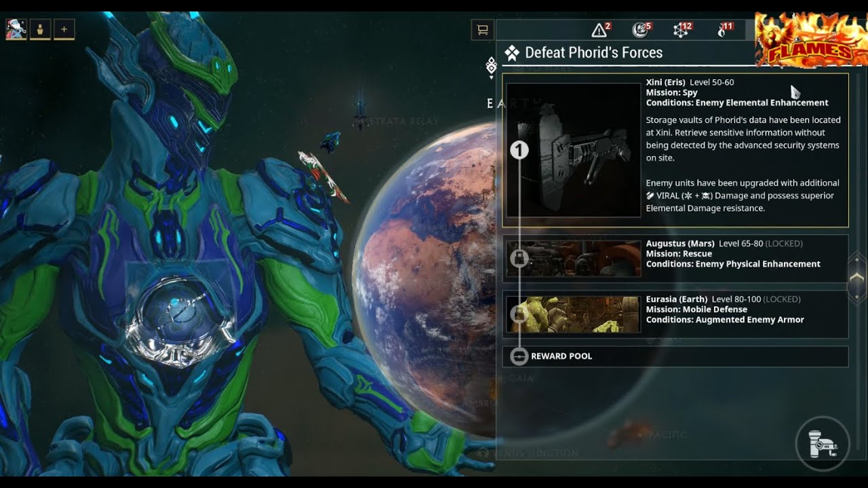Click the Eurasia mission lock icon
Viewport: 868px width, 488px height.
click(x=519, y=314)
